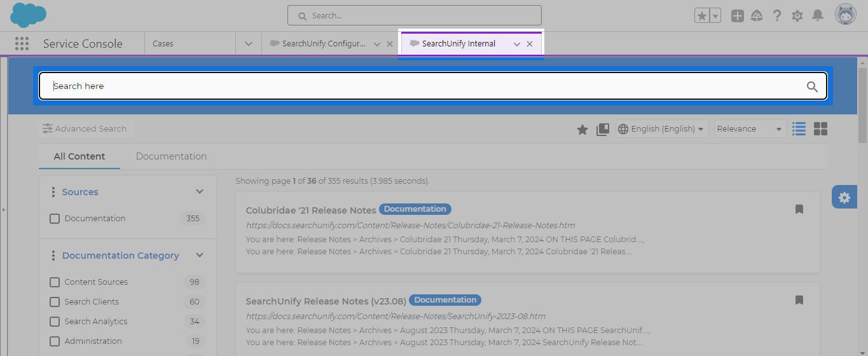
Task: Open the Setup gear in header
Action: (x=797, y=16)
